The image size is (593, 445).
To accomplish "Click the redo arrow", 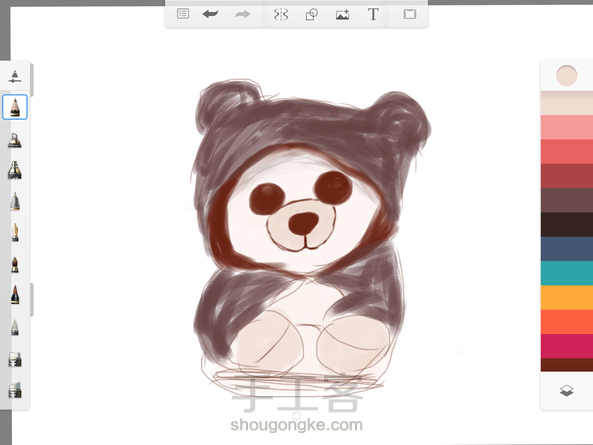I will (x=242, y=14).
